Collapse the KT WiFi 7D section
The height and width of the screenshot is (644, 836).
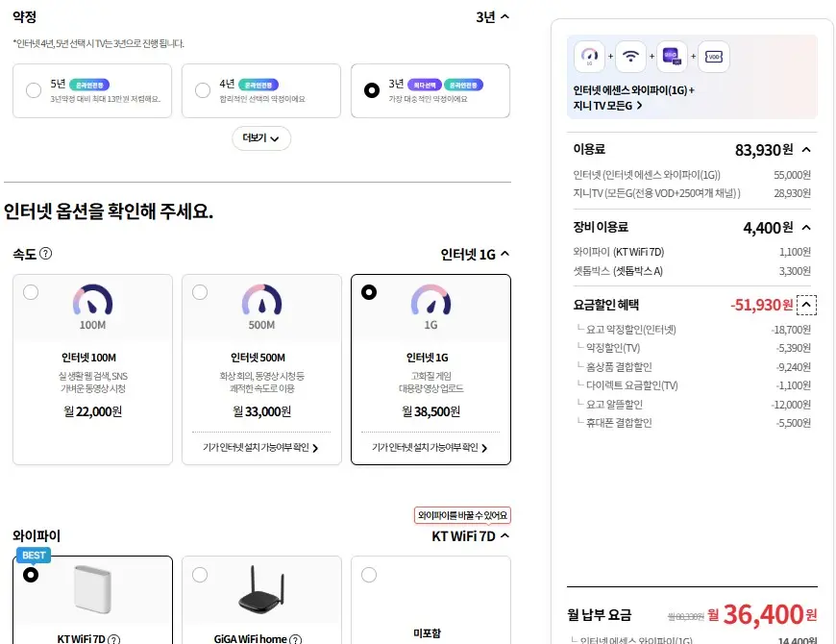tap(504, 535)
